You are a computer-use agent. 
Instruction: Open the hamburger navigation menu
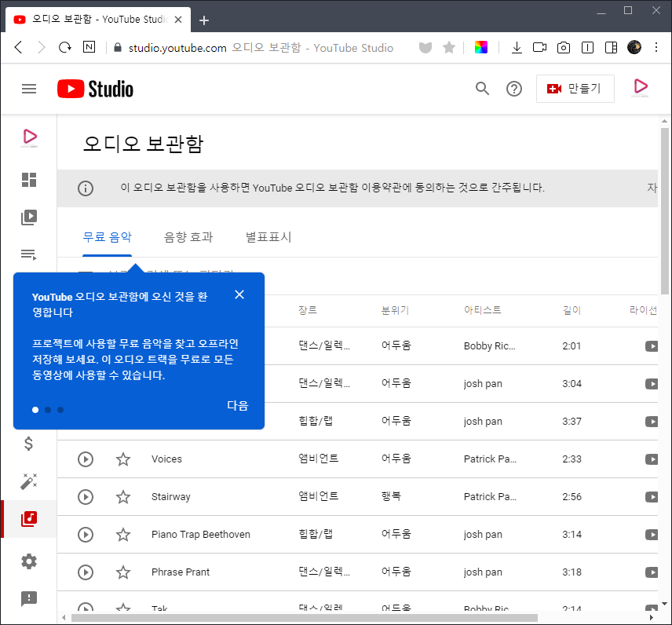pos(29,89)
